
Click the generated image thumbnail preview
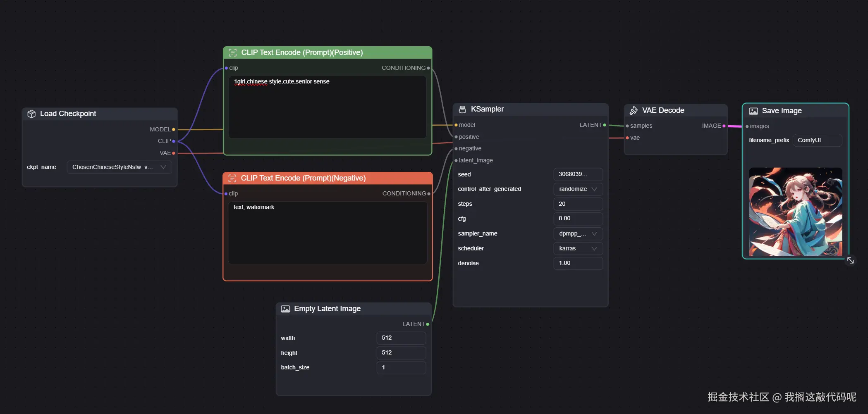tap(796, 212)
